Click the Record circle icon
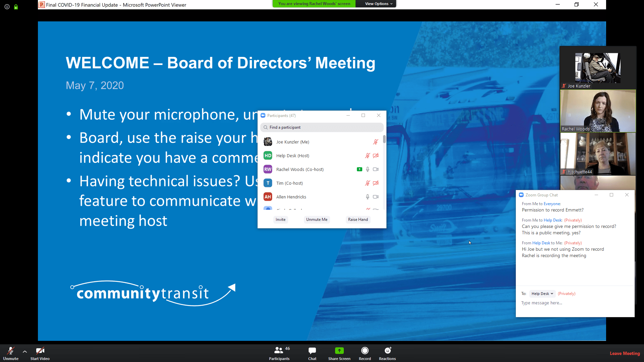The width and height of the screenshot is (644, 362). [365, 351]
